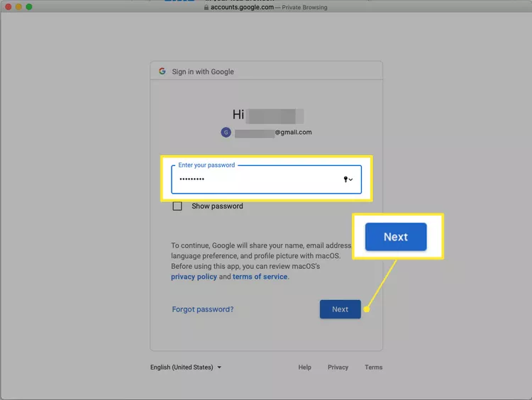This screenshot has height=400, width=532.
Task: Click the Next button beside Forgot password
Action: pos(340,309)
